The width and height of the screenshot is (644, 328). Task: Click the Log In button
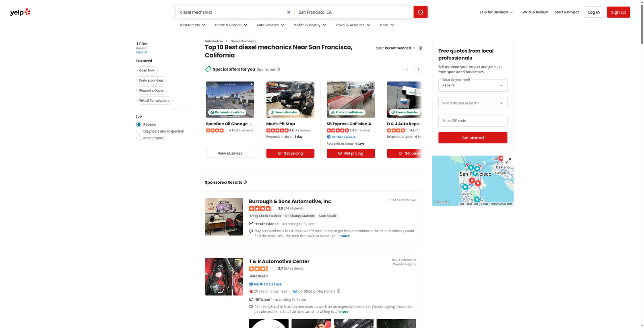[x=594, y=12]
